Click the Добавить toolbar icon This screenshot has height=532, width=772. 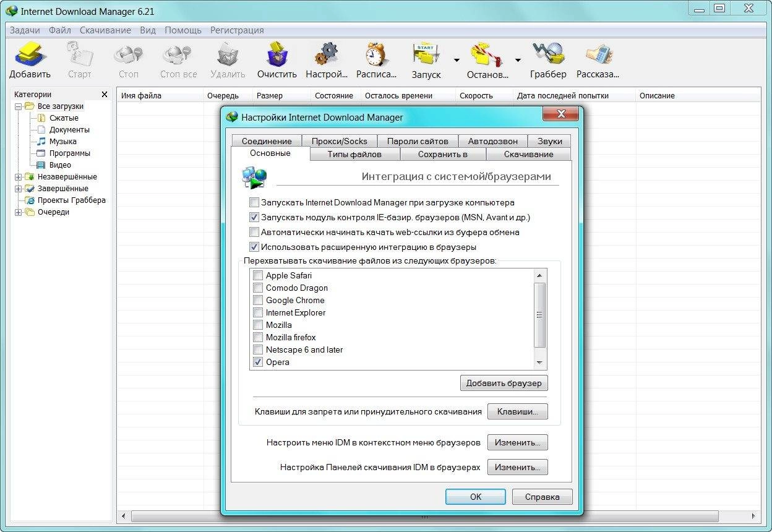(30, 54)
